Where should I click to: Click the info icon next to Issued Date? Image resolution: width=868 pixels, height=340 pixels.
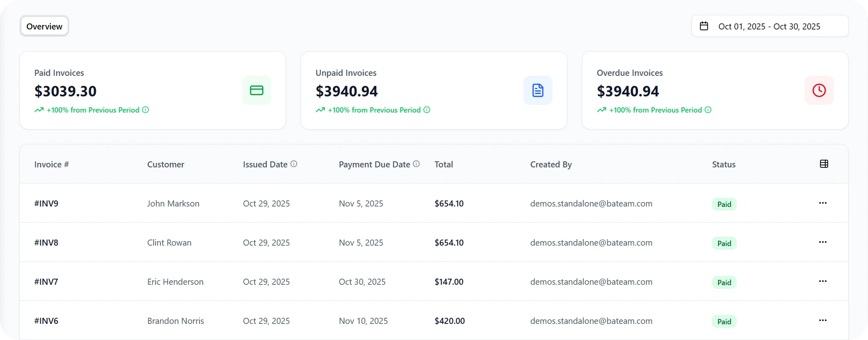(x=294, y=164)
